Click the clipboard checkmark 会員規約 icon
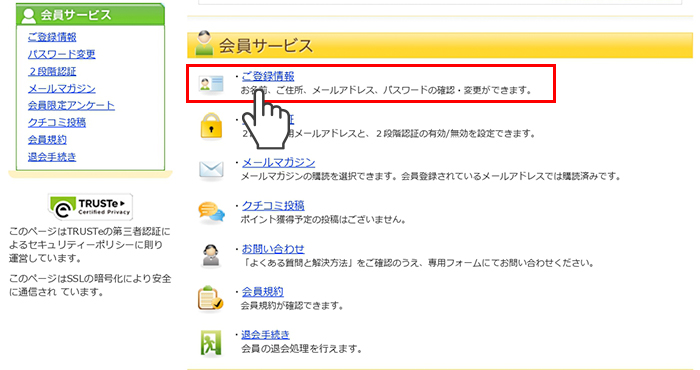 click(211, 298)
